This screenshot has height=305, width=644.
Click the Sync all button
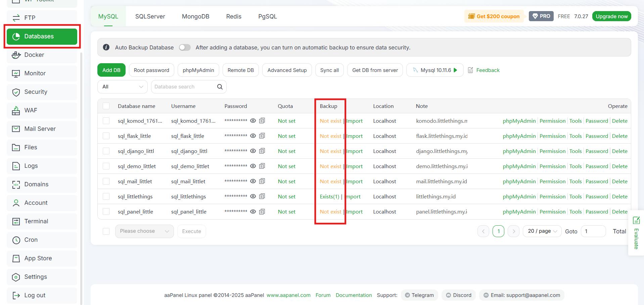click(x=329, y=70)
